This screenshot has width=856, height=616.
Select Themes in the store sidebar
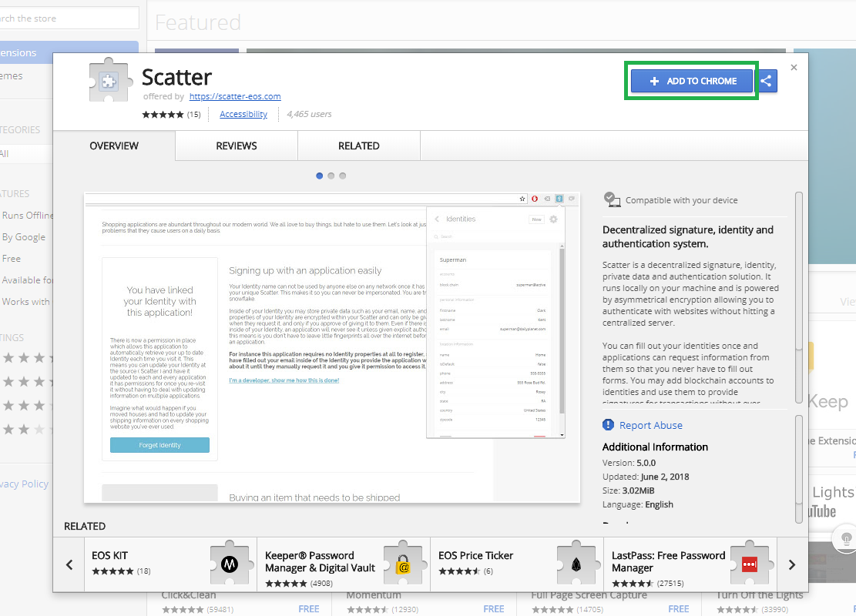pos(12,75)
